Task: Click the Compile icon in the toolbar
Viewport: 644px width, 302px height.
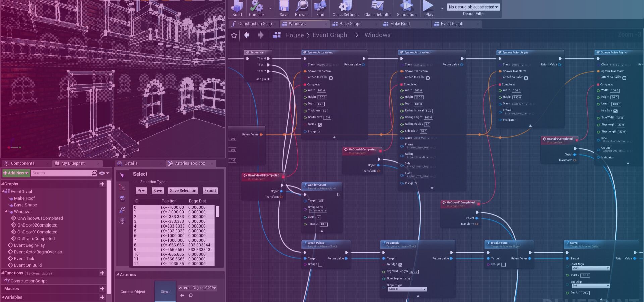Action: (256, 8)
